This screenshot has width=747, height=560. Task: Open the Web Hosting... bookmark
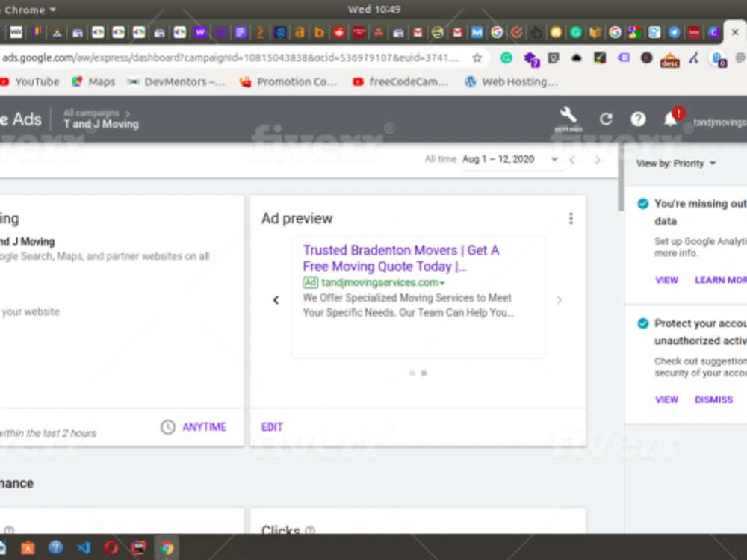[x=511, y=82]
